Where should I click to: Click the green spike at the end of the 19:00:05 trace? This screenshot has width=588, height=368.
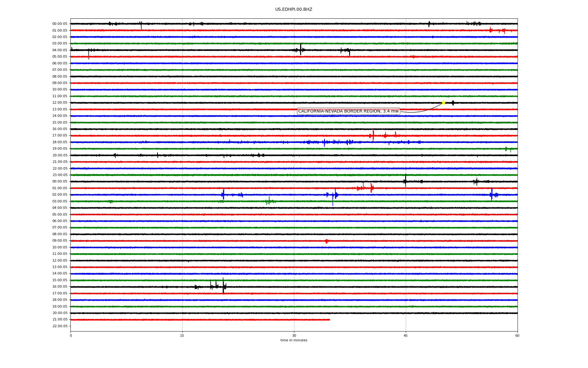pyautogui.click(x=506, y=149)
